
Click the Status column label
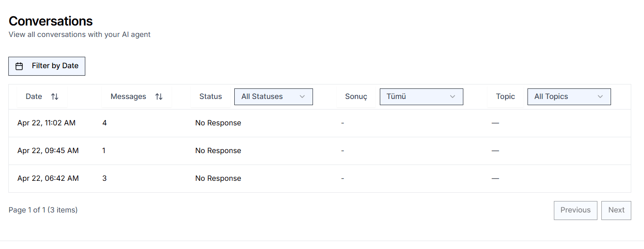pyautogui.click(x=211, y=97)
